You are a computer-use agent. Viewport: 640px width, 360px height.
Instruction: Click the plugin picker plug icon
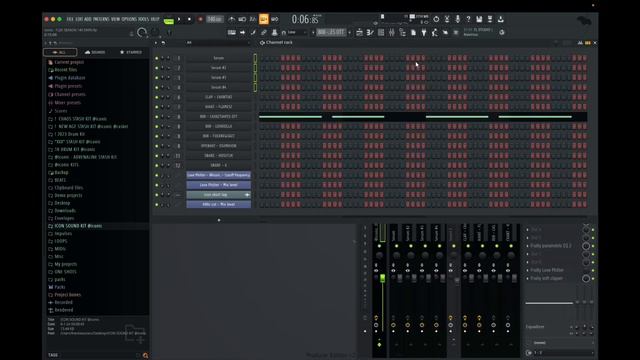pos(424,32)
